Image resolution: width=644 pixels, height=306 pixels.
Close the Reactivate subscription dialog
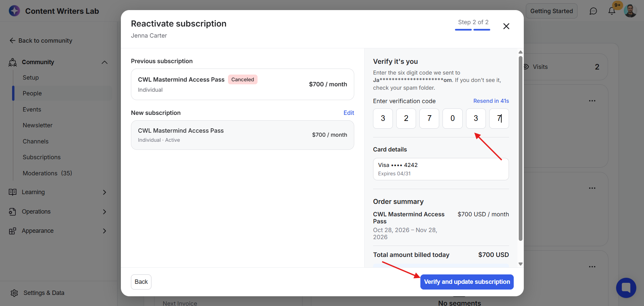(x=506, y=26)
